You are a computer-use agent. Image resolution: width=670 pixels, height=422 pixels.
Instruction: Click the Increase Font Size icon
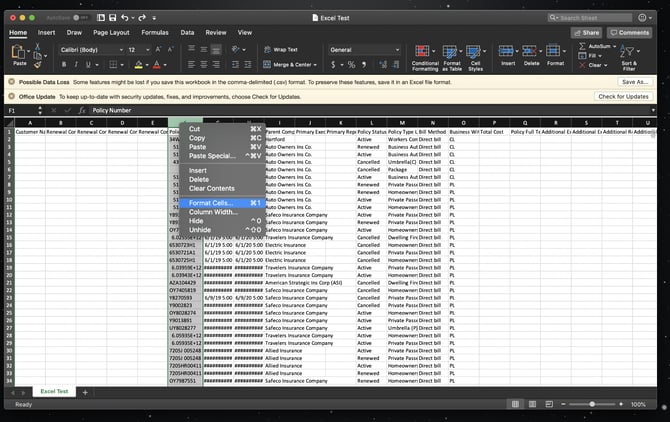click(x=158, y=50)
